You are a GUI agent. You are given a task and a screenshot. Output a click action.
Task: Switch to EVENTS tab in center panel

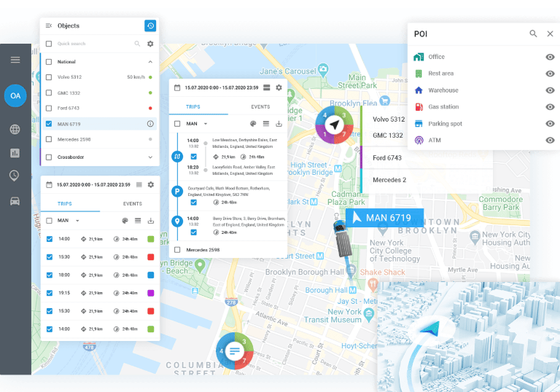coord(260,107)
